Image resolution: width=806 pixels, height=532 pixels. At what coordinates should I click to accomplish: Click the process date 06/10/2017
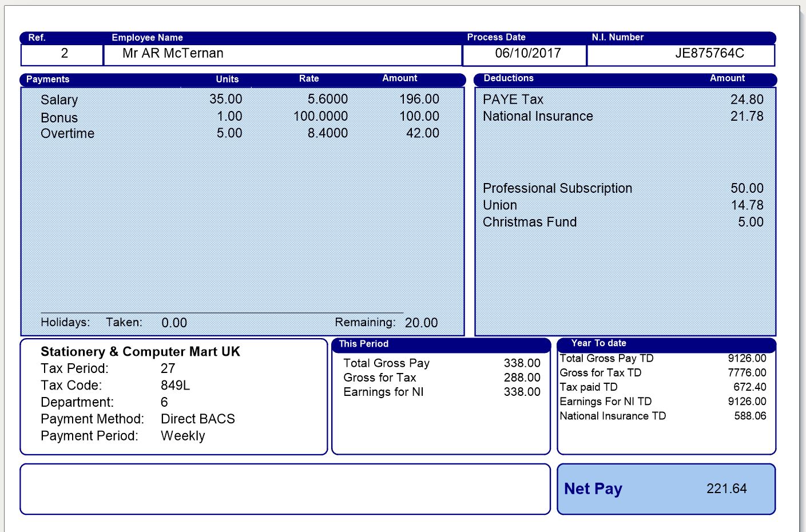[x=527, y=54]
